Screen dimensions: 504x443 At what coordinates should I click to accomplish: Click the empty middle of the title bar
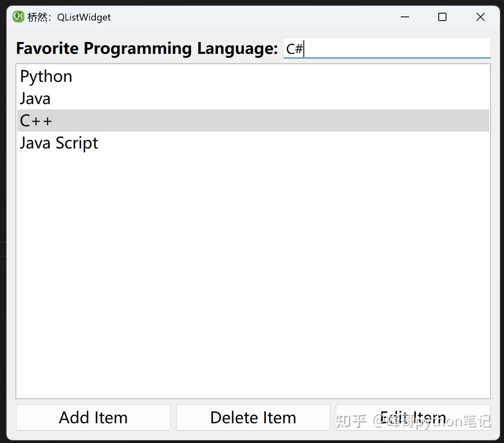[x=255, y=17]
